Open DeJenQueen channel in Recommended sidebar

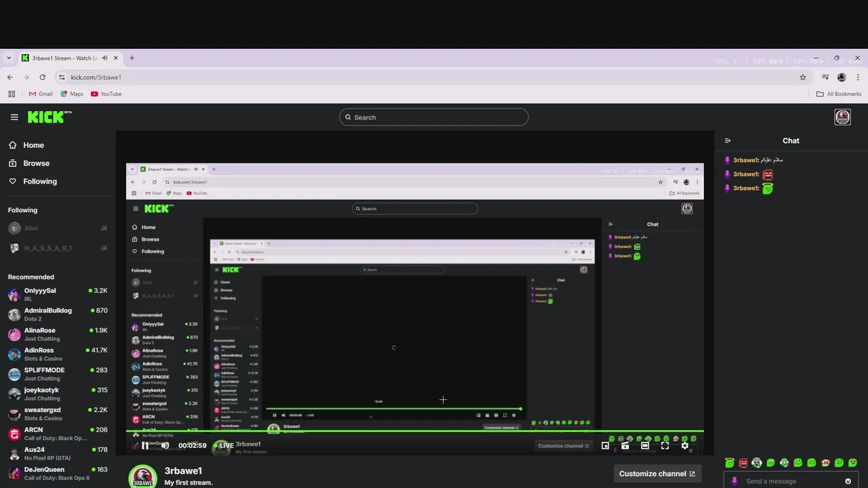pos(58,473)
